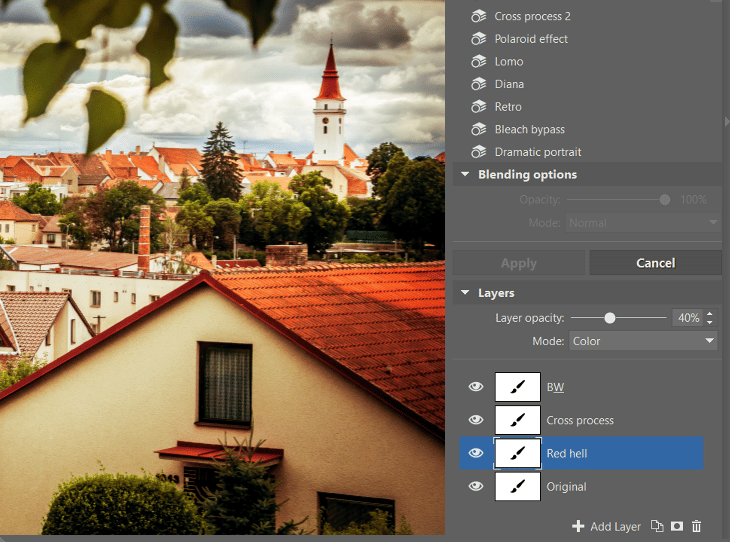
Task: Collapse the Layers section
Action: point(465,294)
